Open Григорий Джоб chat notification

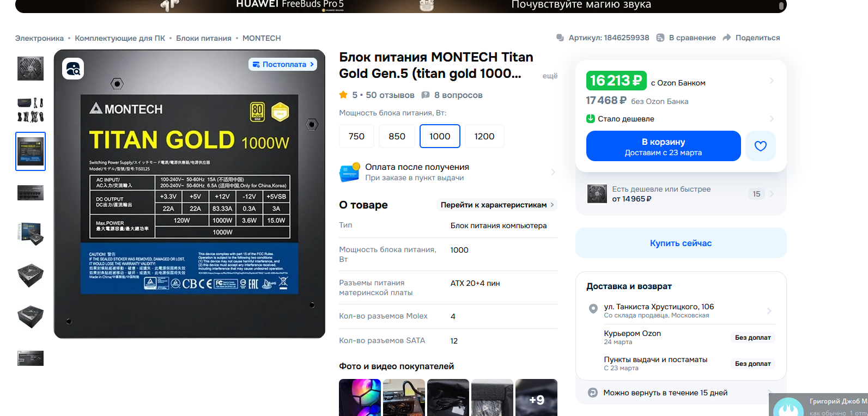pos(818,405)
